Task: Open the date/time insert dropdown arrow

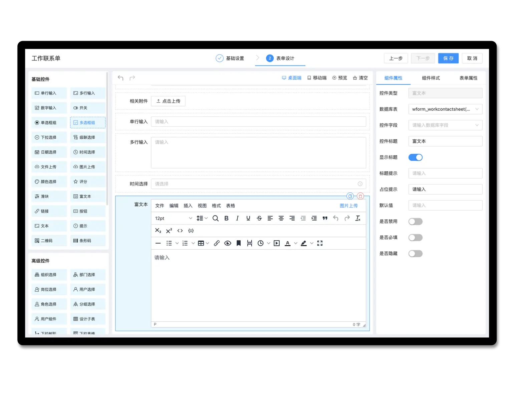Action: [x=268, y=243]
